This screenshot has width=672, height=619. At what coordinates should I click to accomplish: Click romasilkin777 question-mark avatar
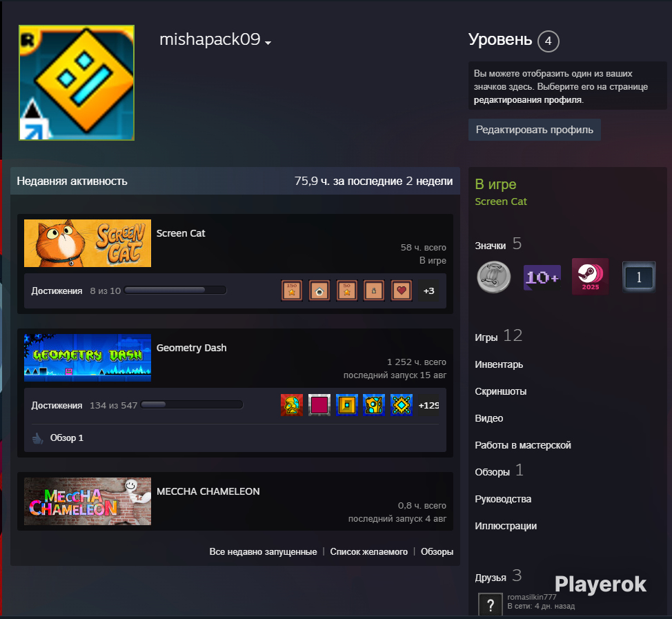pos(491,605)
